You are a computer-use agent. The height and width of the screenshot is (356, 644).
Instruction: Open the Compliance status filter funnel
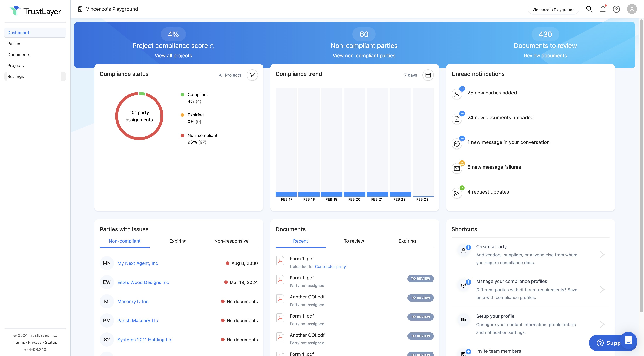(252, 75)
